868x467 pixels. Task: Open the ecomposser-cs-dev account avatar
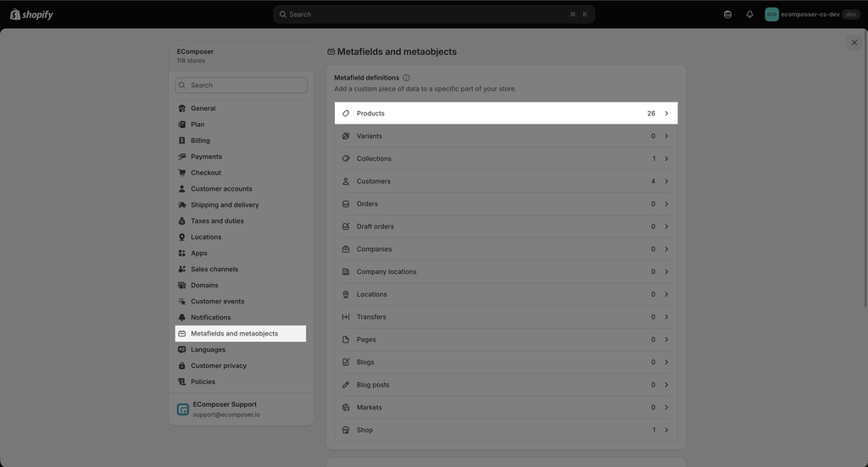click(x=771, y=14)
